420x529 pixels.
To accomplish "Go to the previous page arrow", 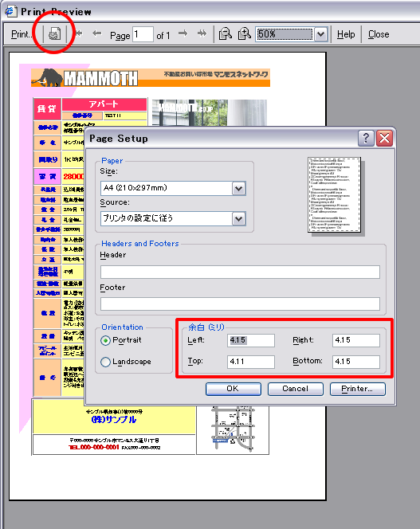I will coord(97,33).
